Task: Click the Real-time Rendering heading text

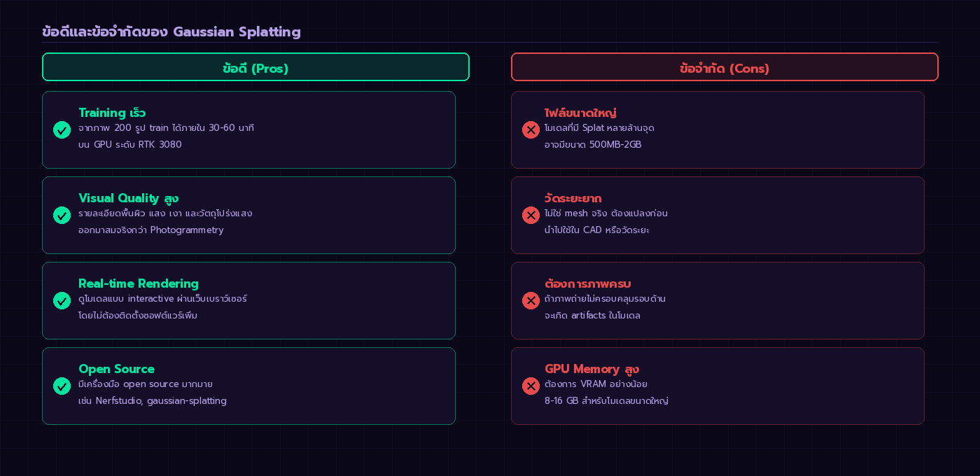Action: [139, 283]
